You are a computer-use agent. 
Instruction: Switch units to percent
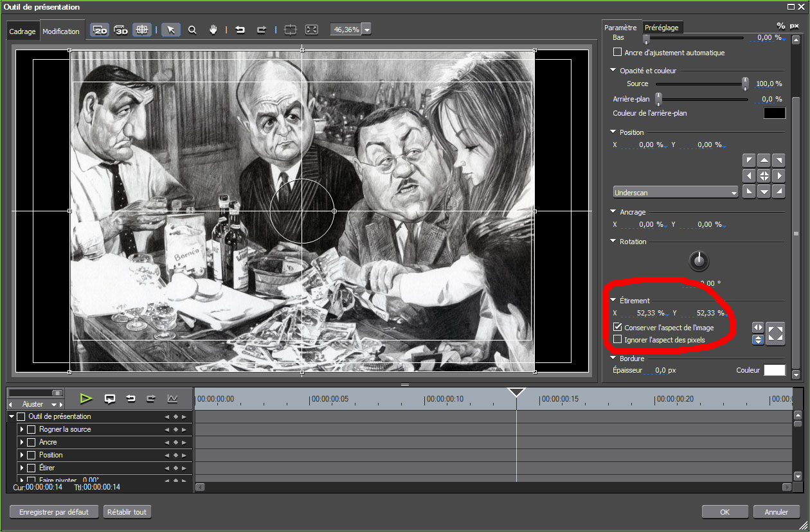pyautogui.click(x=780, y=26)
